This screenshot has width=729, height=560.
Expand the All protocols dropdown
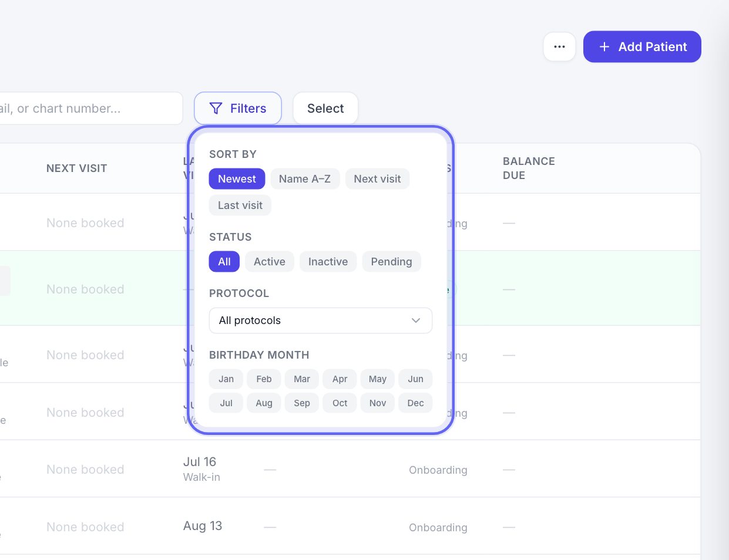coord(321,321)
